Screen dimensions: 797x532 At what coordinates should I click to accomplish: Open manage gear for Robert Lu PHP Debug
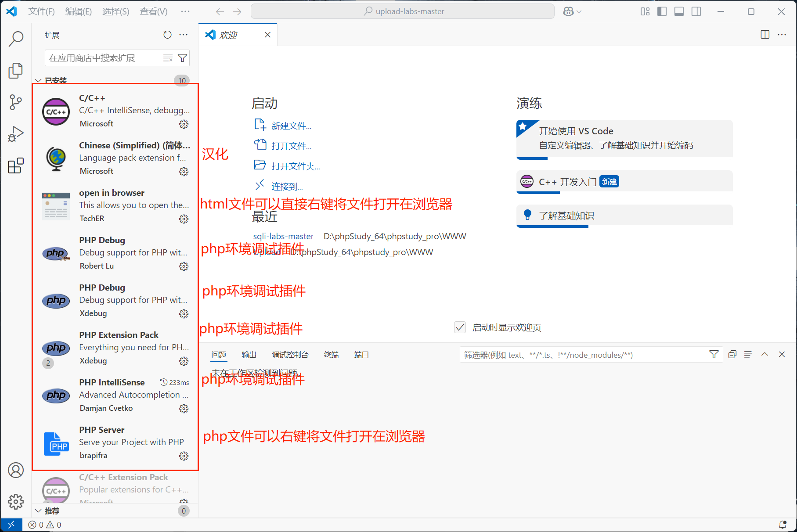tap(184, 266)
